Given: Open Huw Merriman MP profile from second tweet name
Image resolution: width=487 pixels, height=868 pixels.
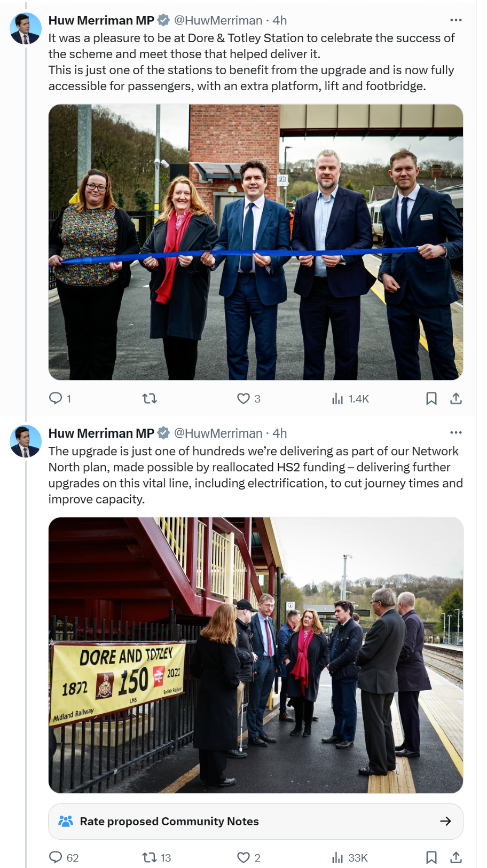Looking at the screenshot, I should (x=101, y=433).
